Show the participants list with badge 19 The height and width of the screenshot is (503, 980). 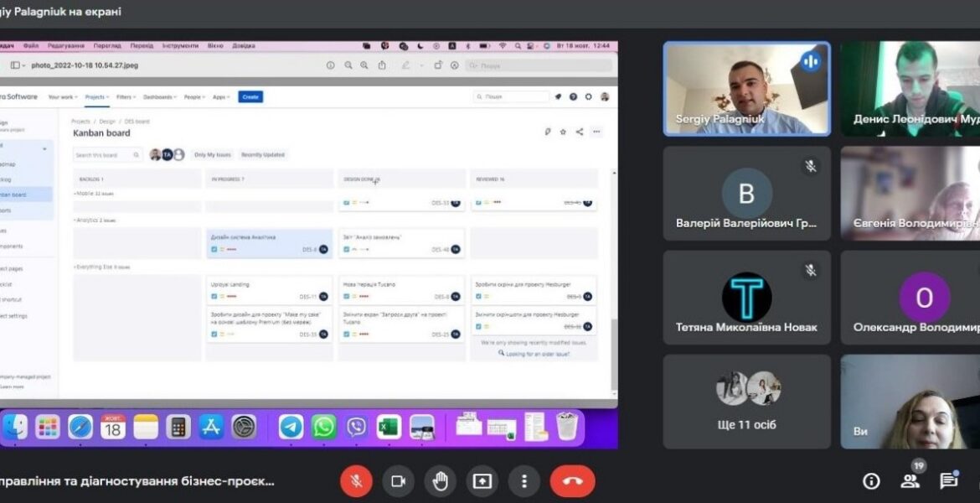910,480
